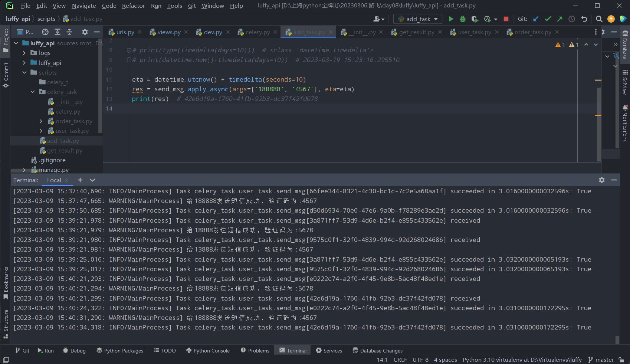Click Python 3.10 interpreter in status bar
Screen dimensions: 630x364
point(522,360)
